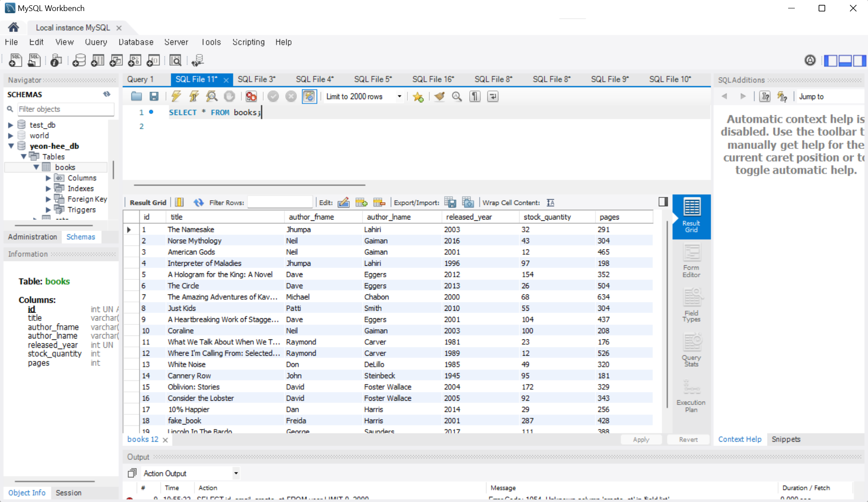Toggle the right SQL Additions sidebar
The width and height of the screenshot is (868, 502).
(x=860, y=60)
